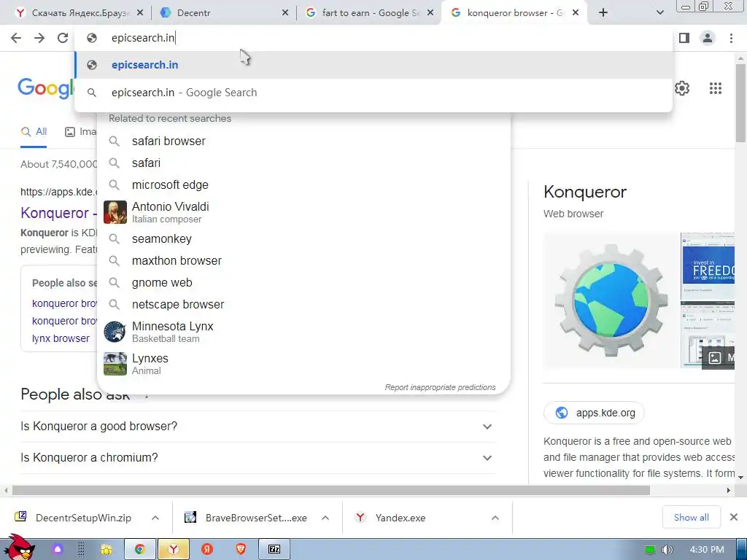This screenshot has height=560, width=747.
Task: Switch to Chrome on the taskbar
Action: (139, 549)
